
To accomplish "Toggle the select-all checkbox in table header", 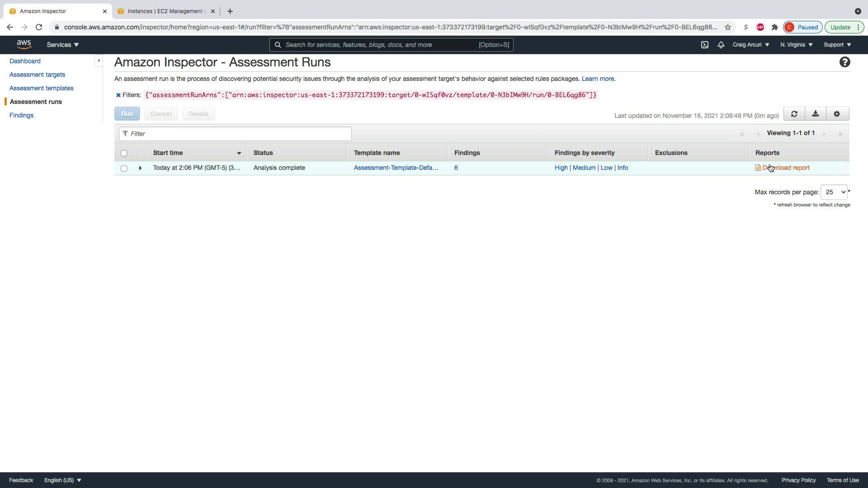I will pyautogui.click(x=124, y=153).
